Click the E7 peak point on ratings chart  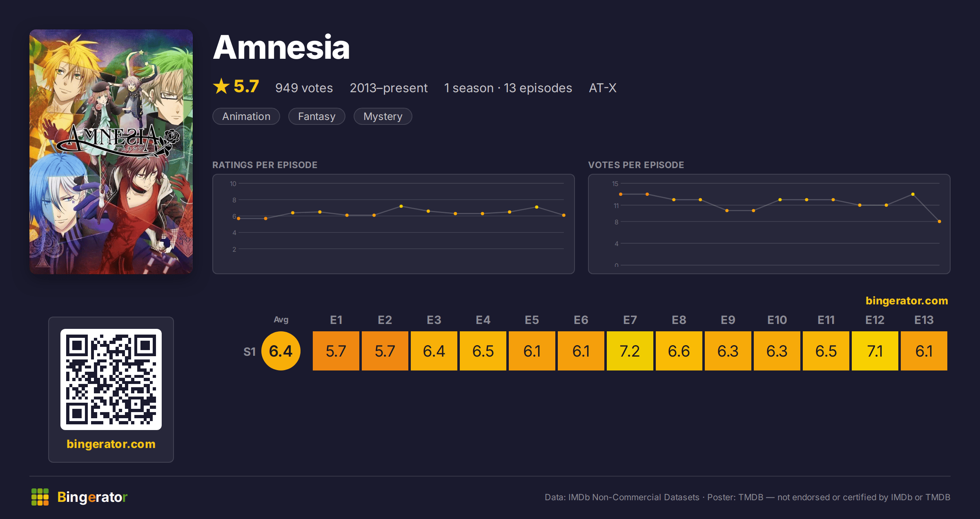[401, 206]
